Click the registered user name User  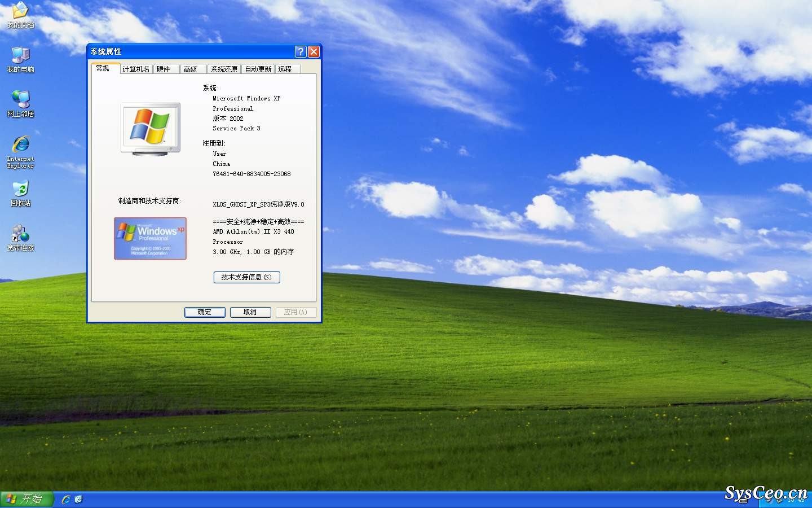click(x=219, y=154)
